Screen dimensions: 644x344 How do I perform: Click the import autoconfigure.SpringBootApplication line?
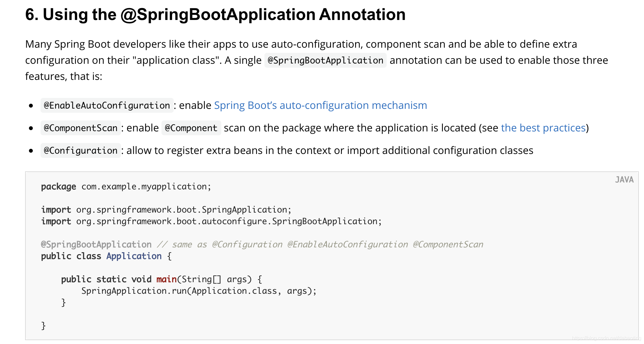[x=211, y=221]
